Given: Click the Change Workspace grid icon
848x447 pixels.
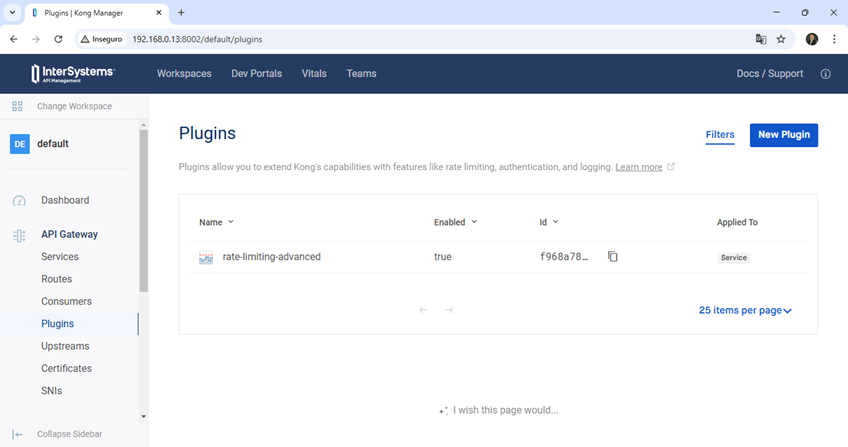Looking at the screenshot, I should tap(17, 106).
